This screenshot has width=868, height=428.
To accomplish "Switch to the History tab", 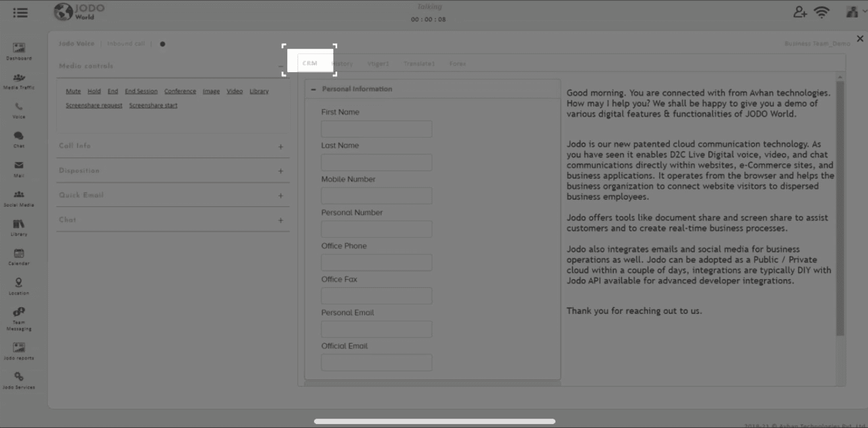I will tap(342, 64).
